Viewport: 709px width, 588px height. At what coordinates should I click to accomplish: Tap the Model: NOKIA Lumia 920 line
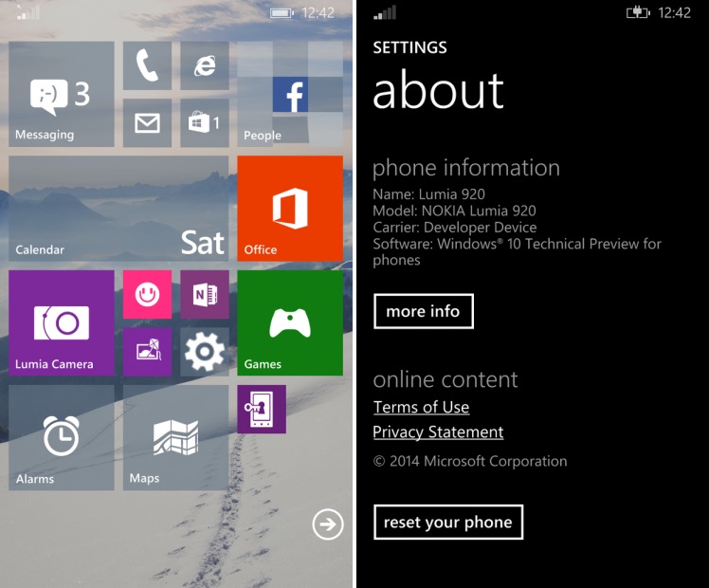454,211
